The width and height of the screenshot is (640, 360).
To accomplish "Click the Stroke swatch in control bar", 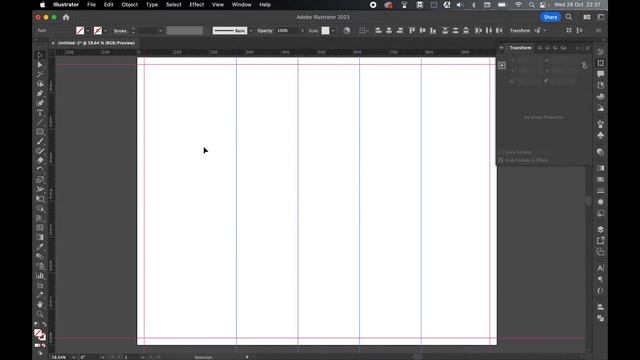I will pos(98,31).
